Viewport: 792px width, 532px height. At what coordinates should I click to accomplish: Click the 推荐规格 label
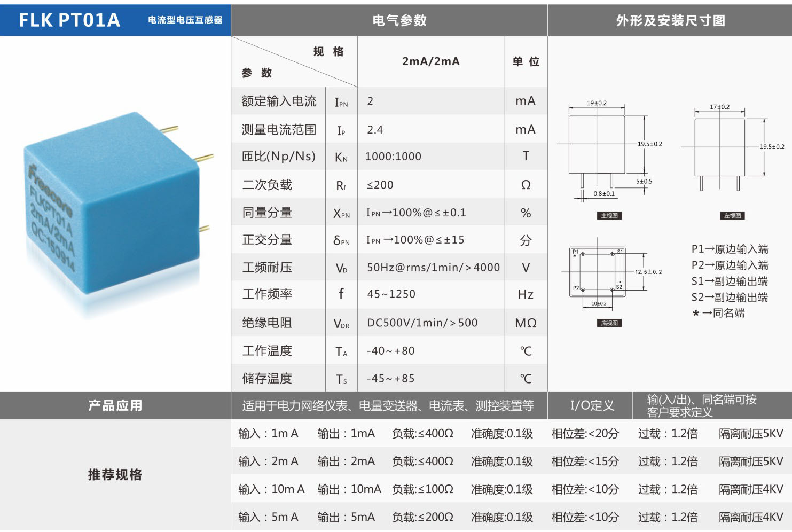click(x=115, y=475)
